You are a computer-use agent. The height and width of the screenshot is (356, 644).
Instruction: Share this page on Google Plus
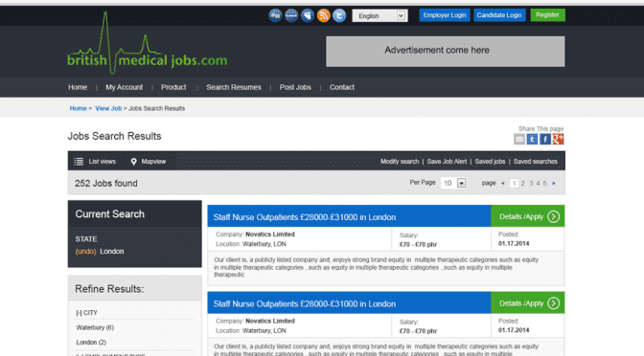[558, 140]
